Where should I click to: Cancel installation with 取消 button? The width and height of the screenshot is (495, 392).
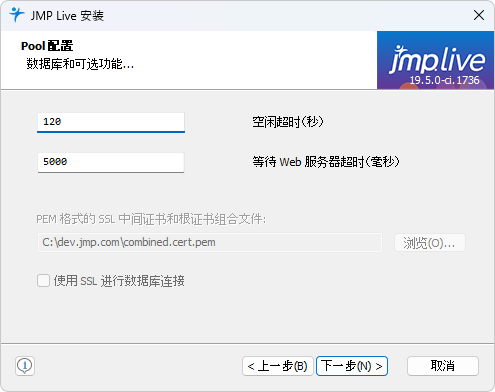[x=443, y=366]
